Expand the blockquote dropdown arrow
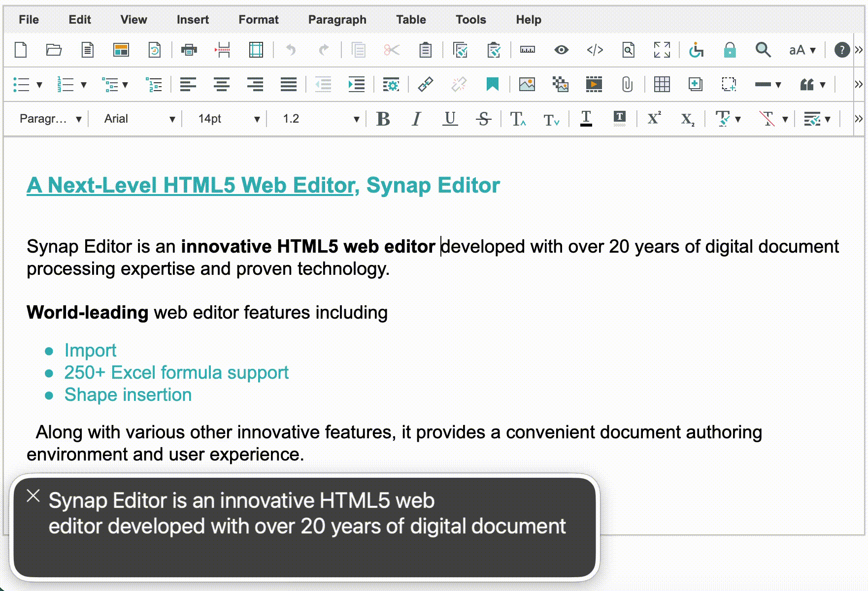 tap(823, 85)
